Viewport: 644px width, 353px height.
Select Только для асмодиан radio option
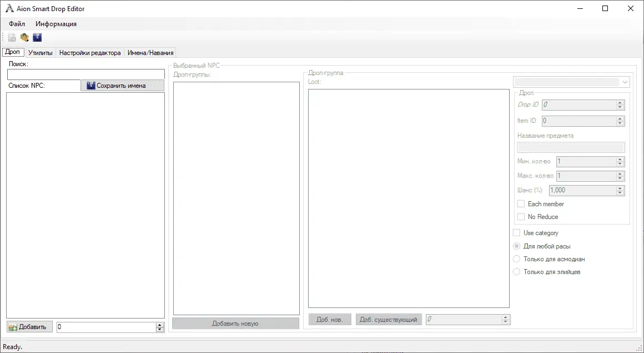pyautogui.click(x=517, y=259)
